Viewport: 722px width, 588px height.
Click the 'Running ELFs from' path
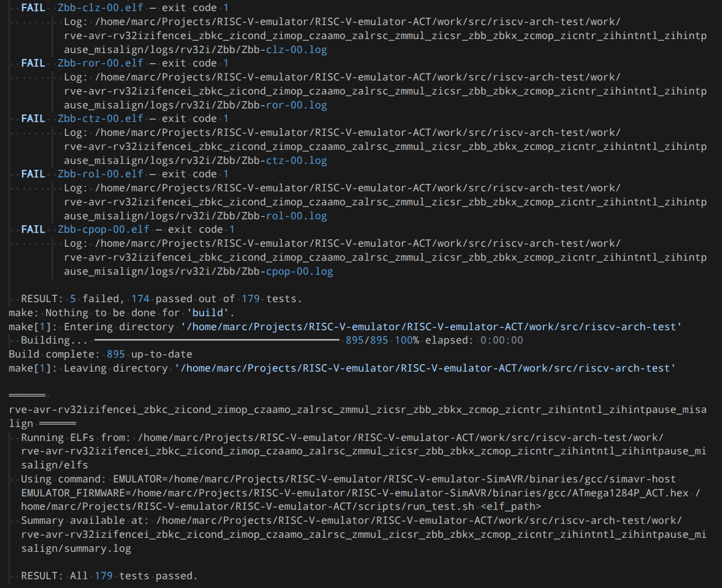click(364, 451)
